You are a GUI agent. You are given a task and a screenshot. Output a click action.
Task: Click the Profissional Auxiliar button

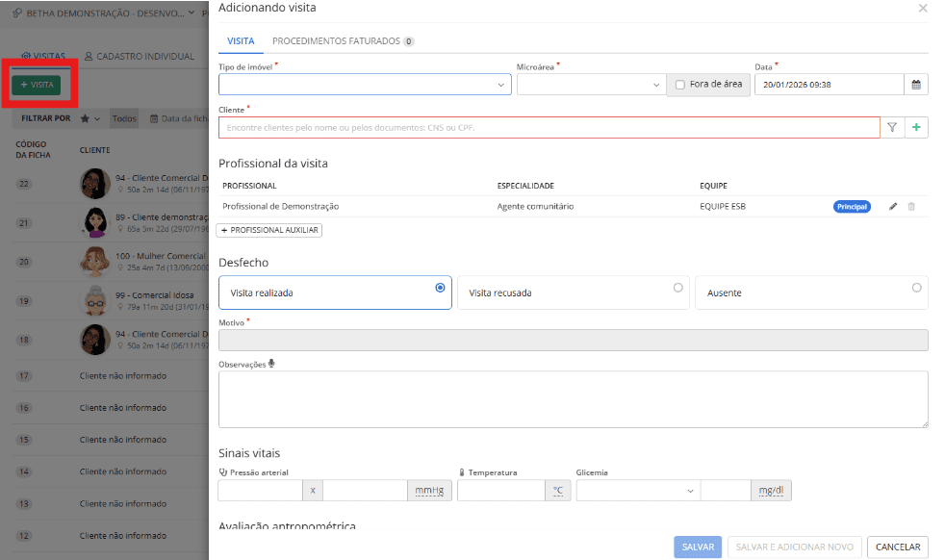click(270, 230)
